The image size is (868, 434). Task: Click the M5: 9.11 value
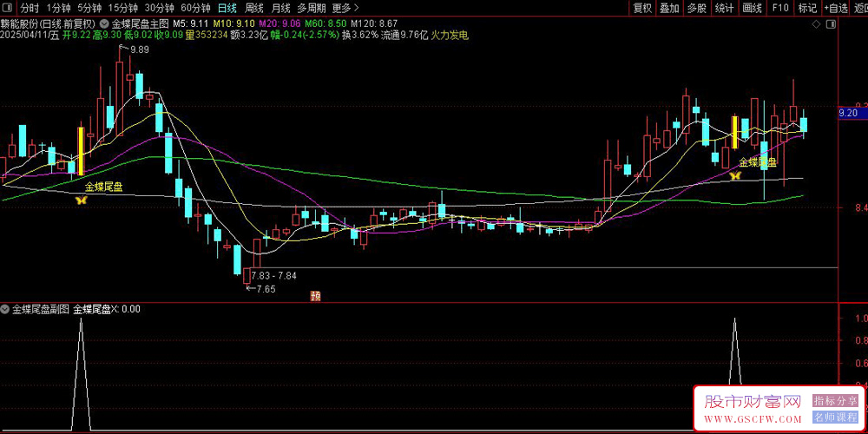[191, 24]
